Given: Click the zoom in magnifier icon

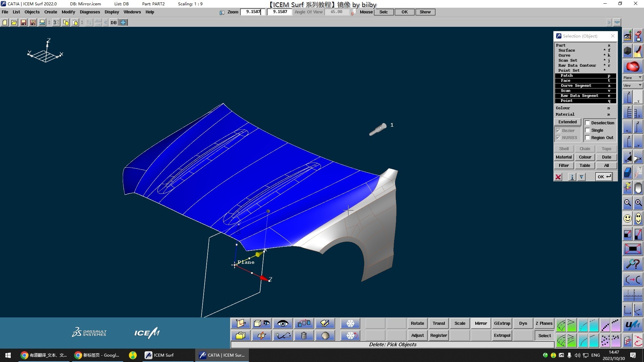Looking at the screenshot, I should (x=638, y=203).
